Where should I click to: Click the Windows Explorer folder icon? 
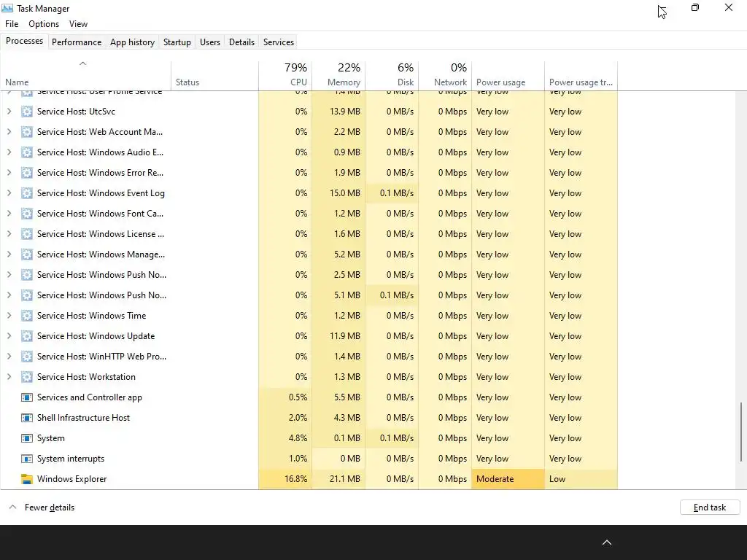(x=27, y=480)
